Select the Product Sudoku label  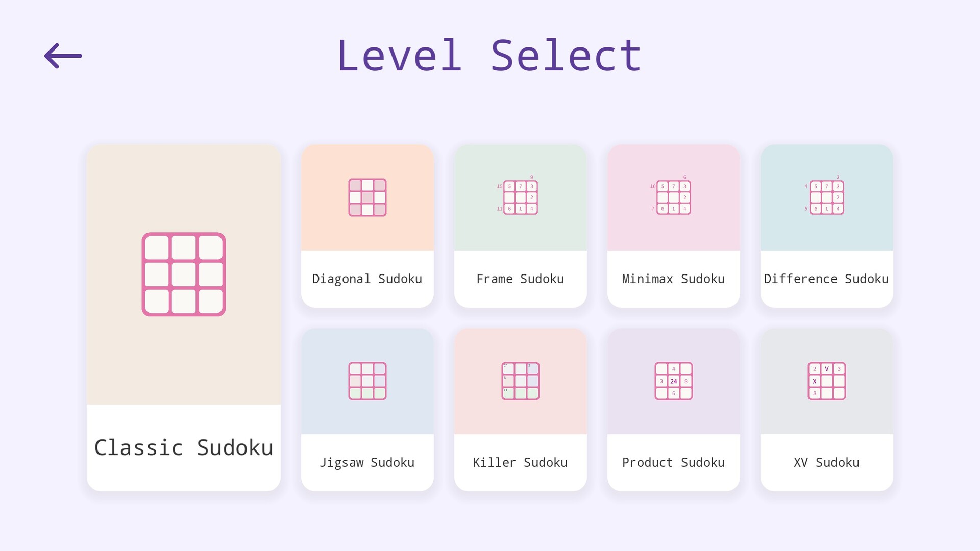click(x=674, y=462)
